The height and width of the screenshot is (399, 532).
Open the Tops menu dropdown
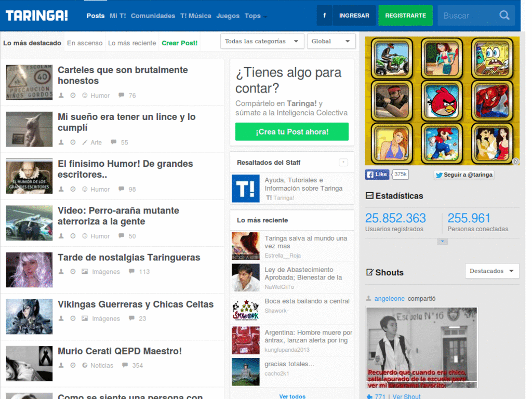point(256,16)
